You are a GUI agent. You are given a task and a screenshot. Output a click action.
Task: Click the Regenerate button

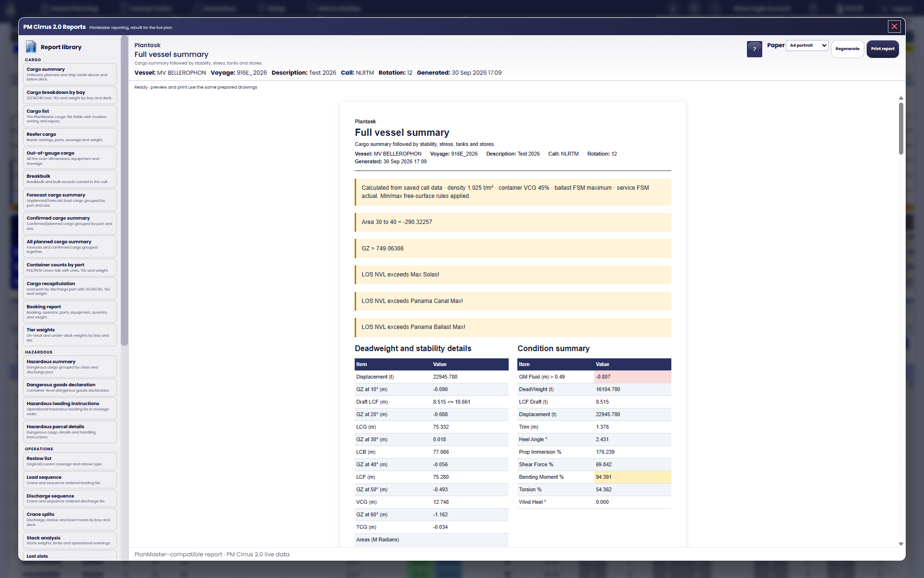click(847, 49)
